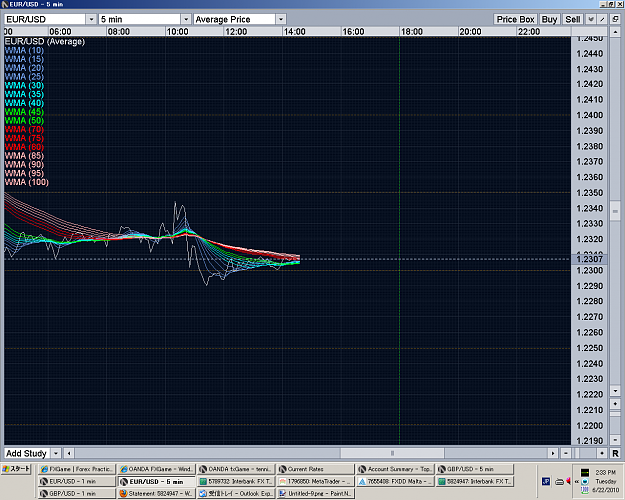Click the Sell button
Image resolution: width=625 pixels, height=500 pixels.
pos(573,19)
